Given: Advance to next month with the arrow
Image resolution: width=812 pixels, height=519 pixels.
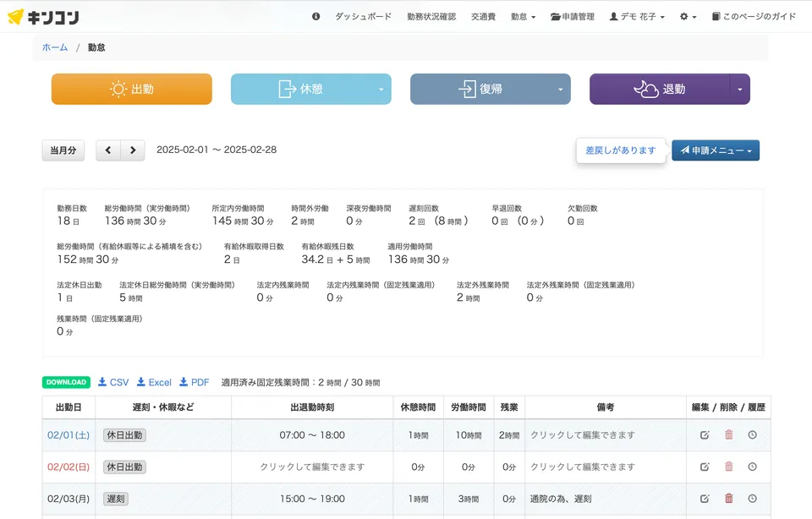Looking at the screenshot, I should click(x=133, y=150).
